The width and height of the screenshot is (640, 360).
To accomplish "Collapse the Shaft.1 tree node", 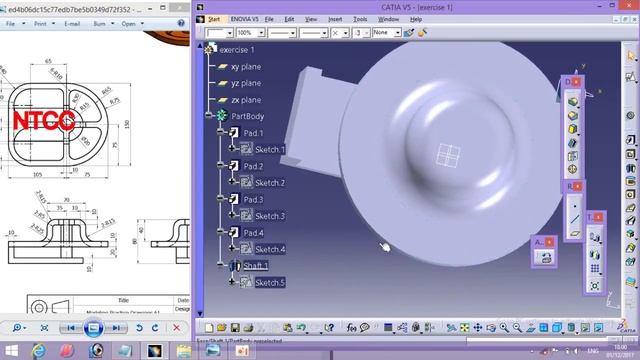I will pos(220,265).
